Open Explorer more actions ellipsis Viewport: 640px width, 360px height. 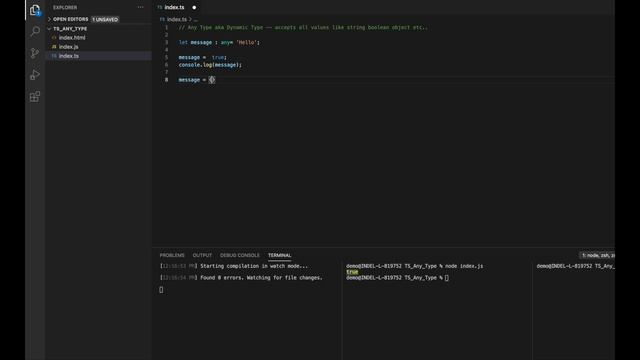[140, 7]
